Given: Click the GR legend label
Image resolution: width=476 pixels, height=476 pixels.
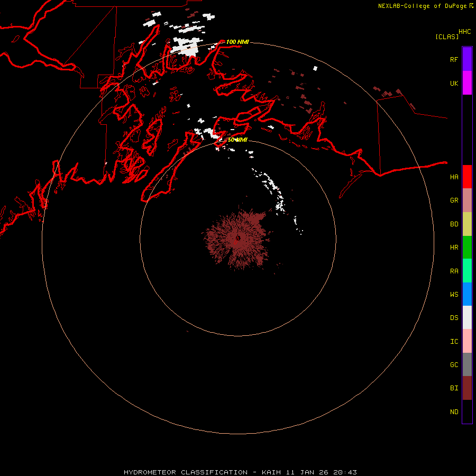Looking at the screenshot, I should (454, 200).
